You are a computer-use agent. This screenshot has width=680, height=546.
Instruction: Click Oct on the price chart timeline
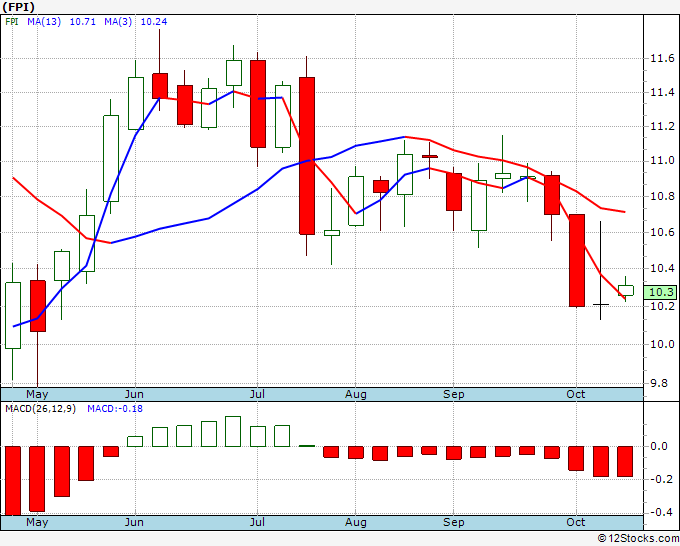point(575,395)
